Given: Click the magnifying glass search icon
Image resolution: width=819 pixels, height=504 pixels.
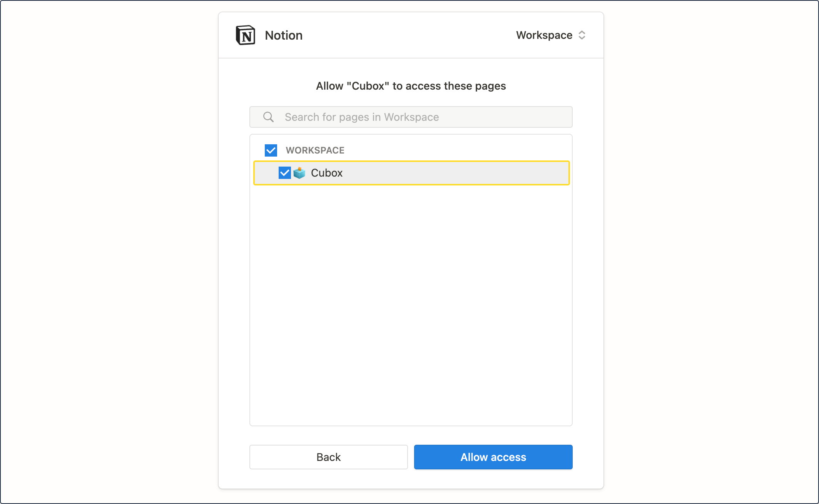Looking at the screenshot, I should click(x=268, y=117).
